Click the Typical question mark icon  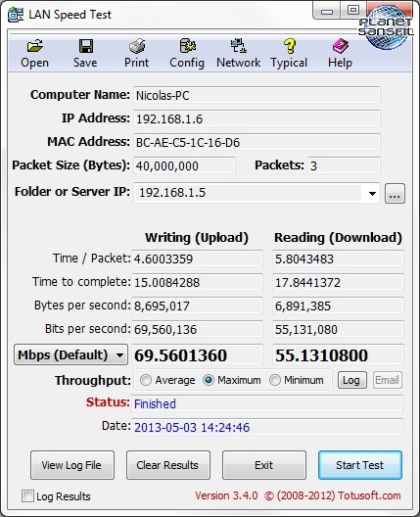[289, 46]
